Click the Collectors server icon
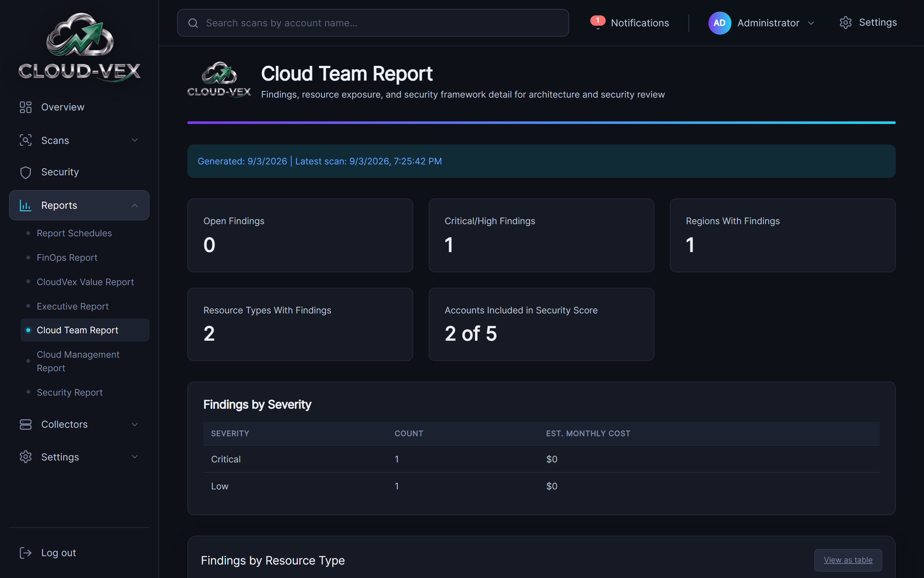The height and width of the screenshot is (578, 924). pyautogui.click(x=26, y=424)
